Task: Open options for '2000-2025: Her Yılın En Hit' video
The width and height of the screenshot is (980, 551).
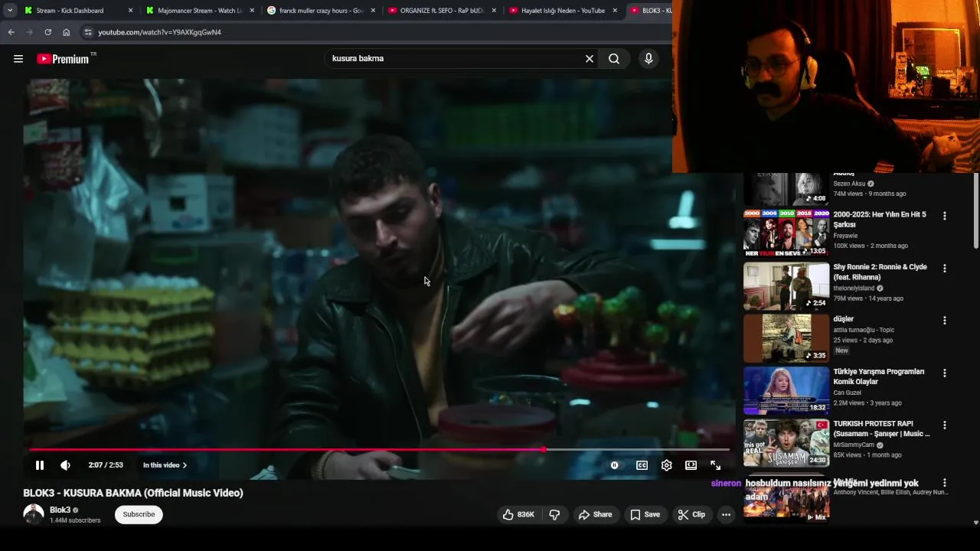Action: pos(945,217)
